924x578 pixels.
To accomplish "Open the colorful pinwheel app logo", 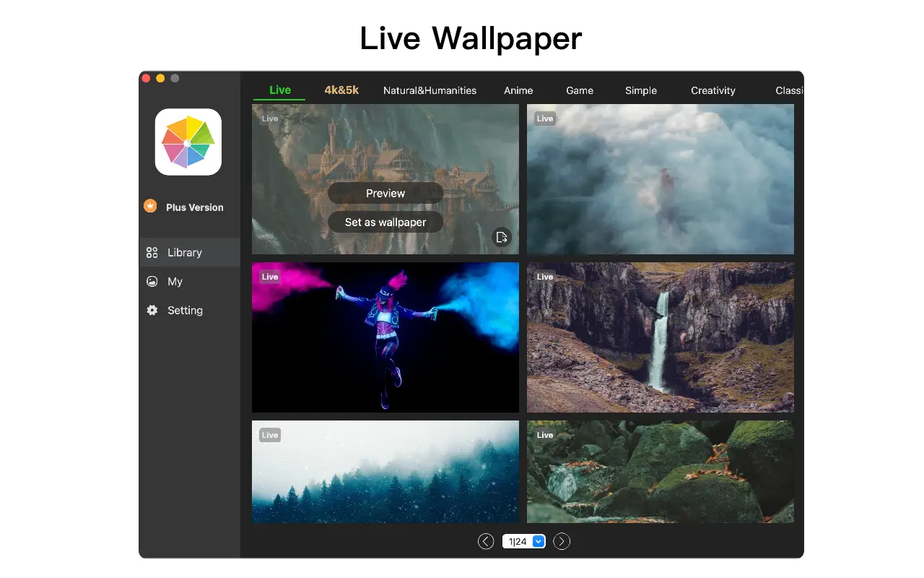I will [x=188, y=142].
